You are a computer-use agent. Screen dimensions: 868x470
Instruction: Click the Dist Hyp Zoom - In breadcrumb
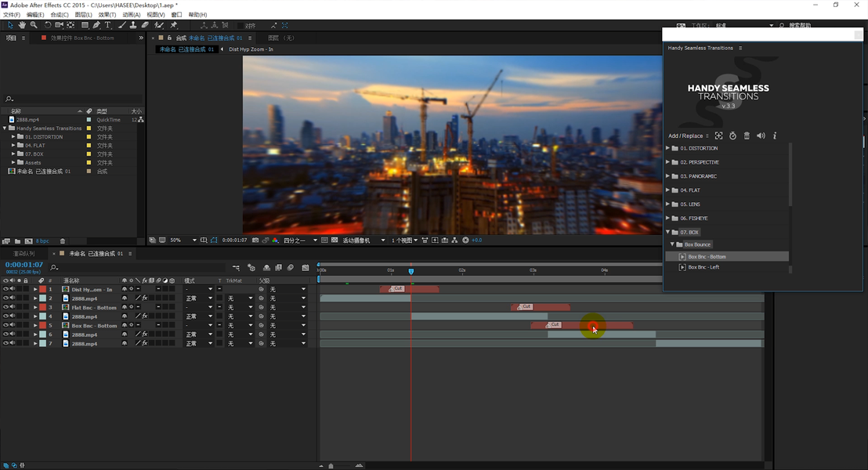[x=251, y=49]
